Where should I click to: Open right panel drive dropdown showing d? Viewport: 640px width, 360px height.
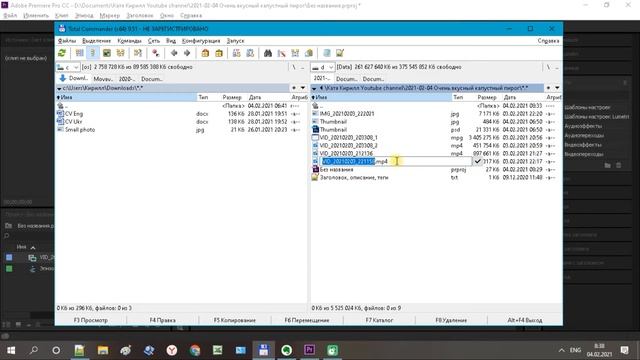tap(322, 67)
